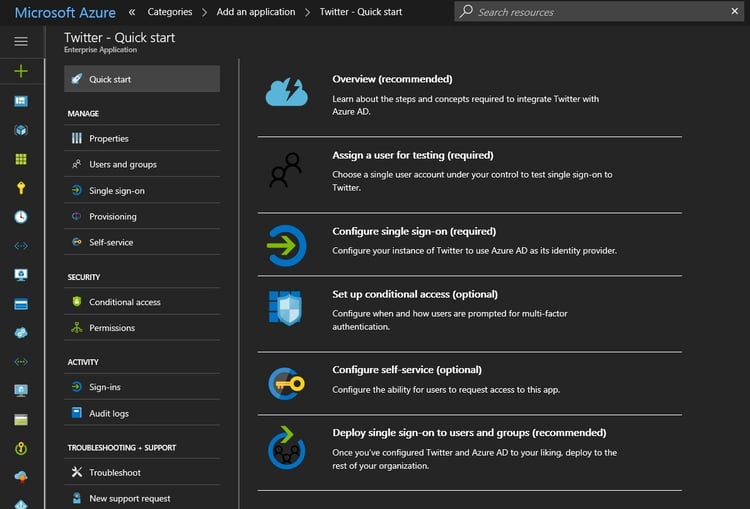Click the Overview cloud lightning icon

click(x=286, y=93)
